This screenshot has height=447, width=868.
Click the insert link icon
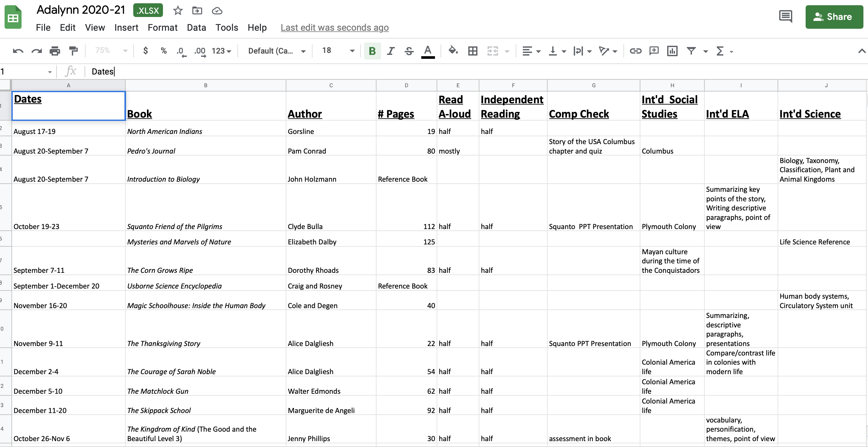(x=635, y=51)
